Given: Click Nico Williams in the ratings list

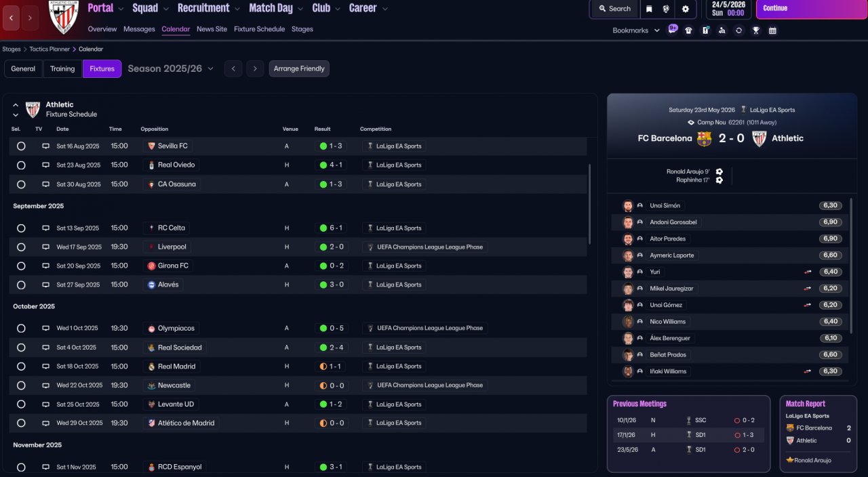Looking at the screenshot, I should coord(667,322).
